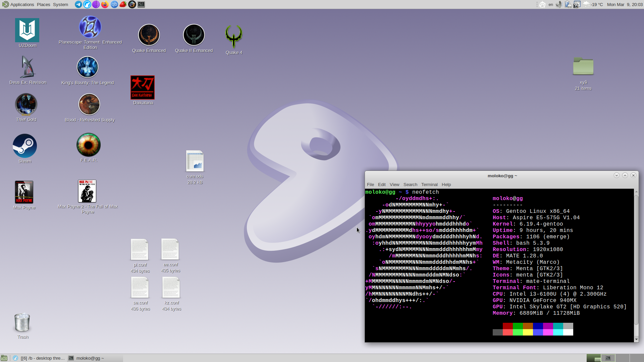Open the qBittorrent panel launcher
Image resolution: width=644 pixels, height=362 pixels.
pyautogui.click(x=114, y=4)
